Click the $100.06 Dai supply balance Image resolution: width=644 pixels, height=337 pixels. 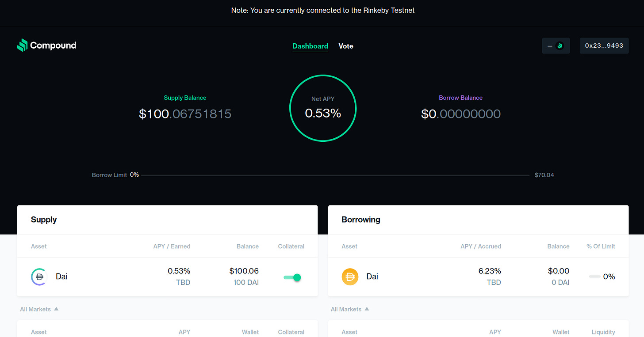point(244,271)
